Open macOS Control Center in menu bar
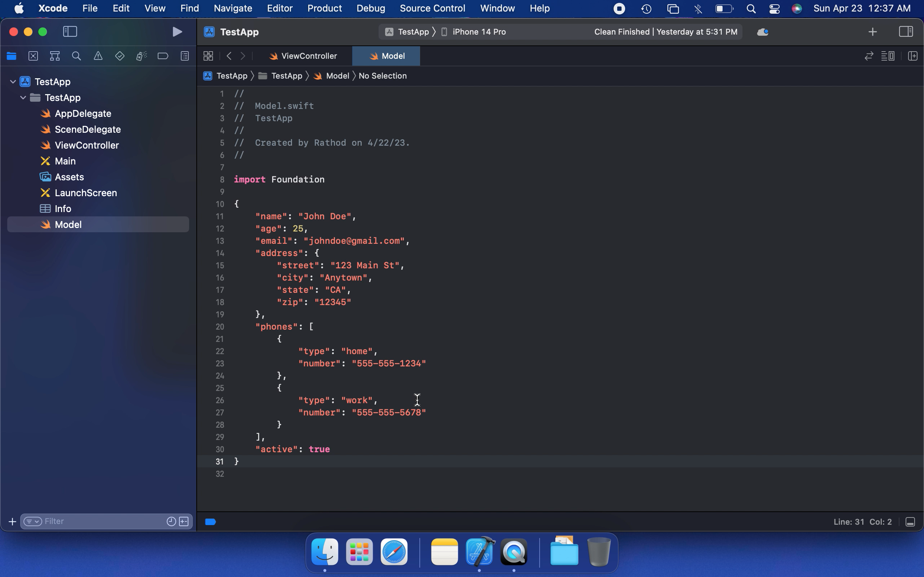The image size is (924, 577). point(774,8)
